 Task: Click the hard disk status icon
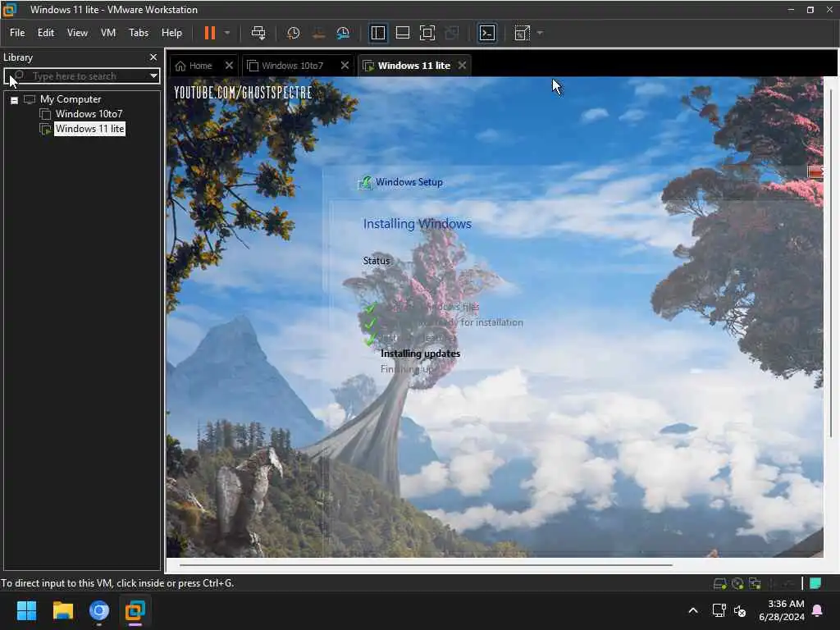pos(720,583)
